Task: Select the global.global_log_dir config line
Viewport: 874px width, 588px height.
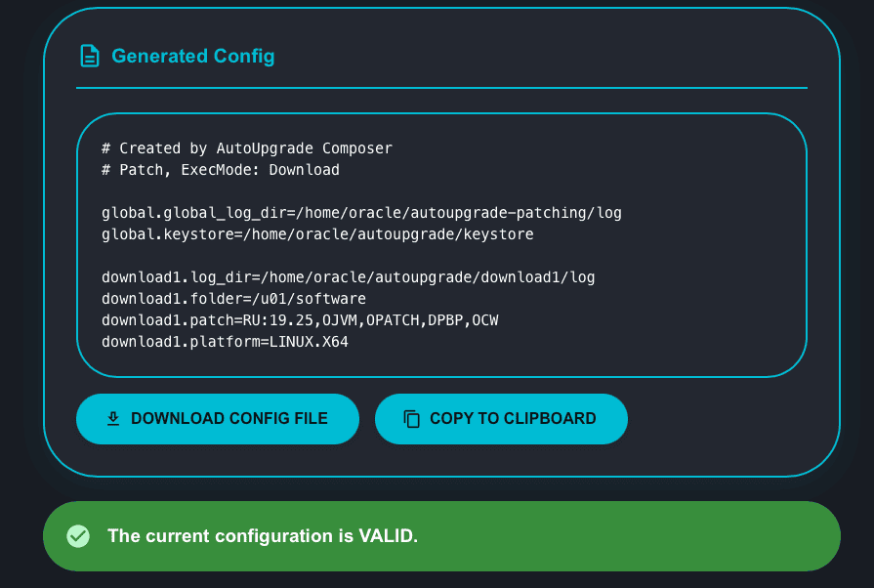Action: click(x=361, y=212)
